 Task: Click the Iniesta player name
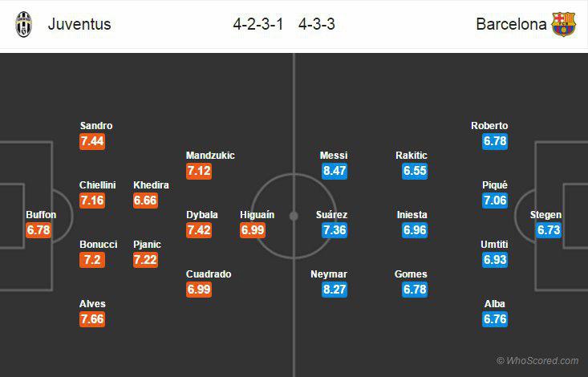click(x=412, y=215)
